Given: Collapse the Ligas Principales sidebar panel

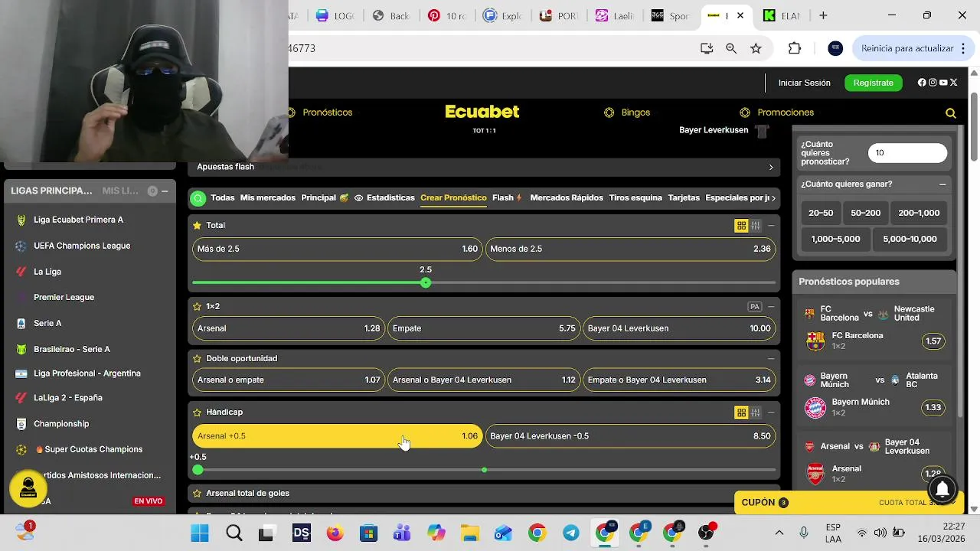Looking at the screenshot, I should point(165,191).
